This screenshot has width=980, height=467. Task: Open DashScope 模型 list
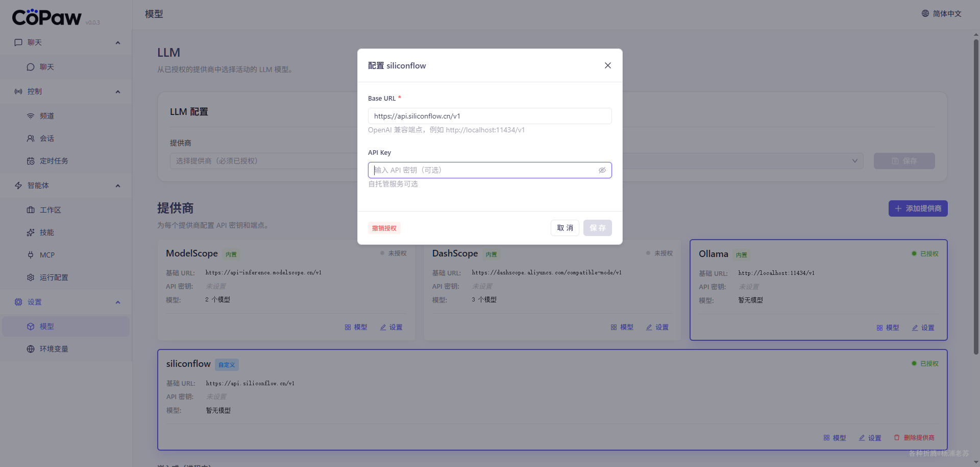(x=622, y=327)
